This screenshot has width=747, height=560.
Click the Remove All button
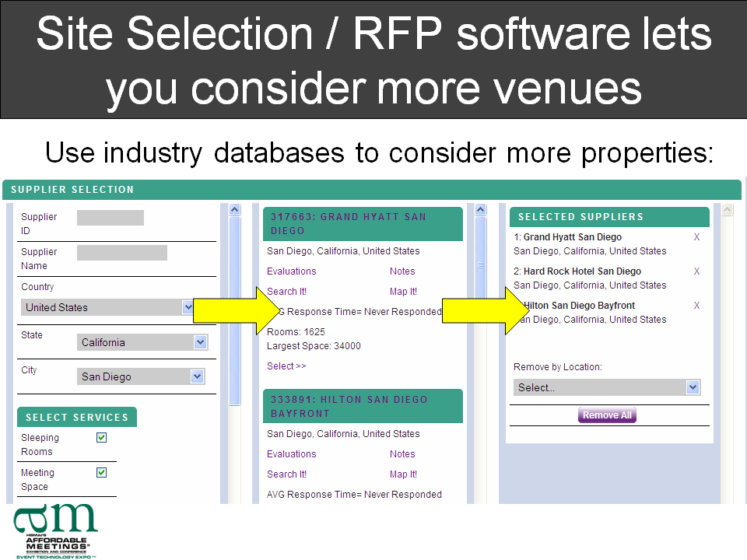tap(607, 415)
